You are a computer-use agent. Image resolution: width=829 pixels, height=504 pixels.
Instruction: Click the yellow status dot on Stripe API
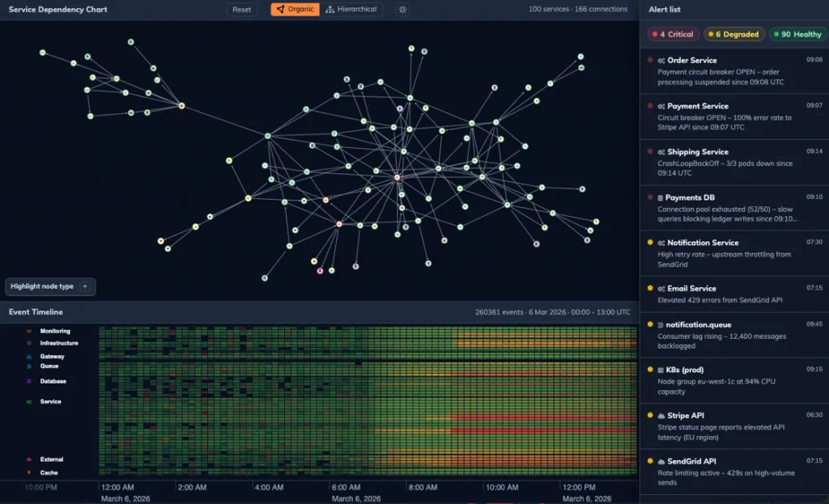tap(650, 415)
